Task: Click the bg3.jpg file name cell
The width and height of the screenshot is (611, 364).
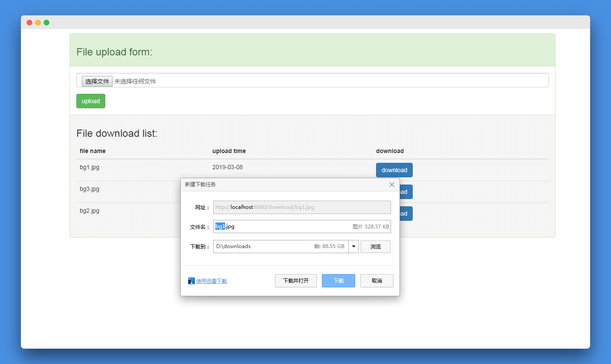Action: click(x=90, y=189)
